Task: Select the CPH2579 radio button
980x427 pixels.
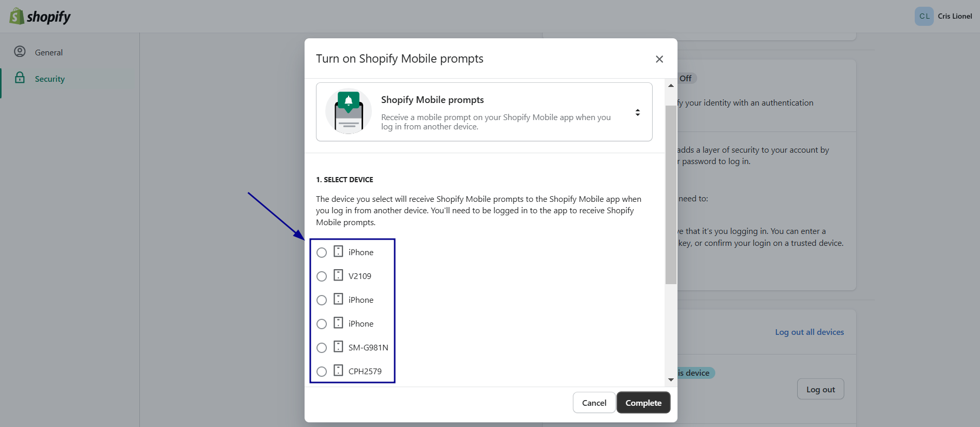Action: [322, 372]
